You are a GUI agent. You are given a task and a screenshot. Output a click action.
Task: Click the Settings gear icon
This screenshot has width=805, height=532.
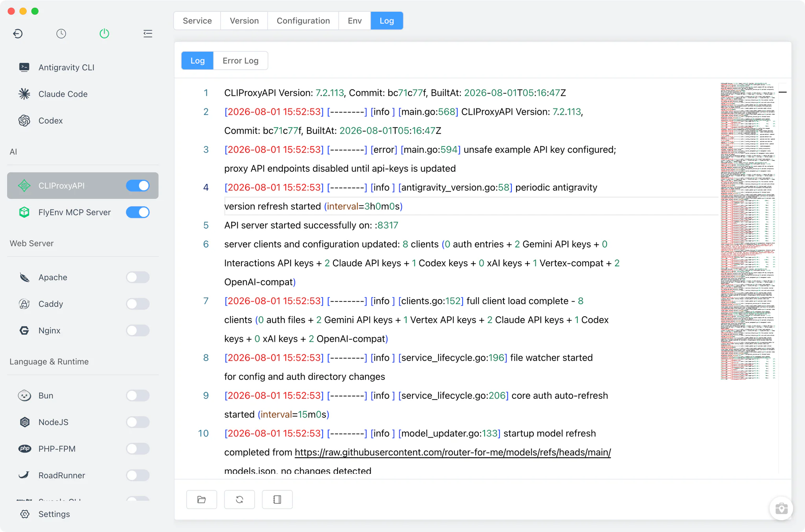point(25,514)
